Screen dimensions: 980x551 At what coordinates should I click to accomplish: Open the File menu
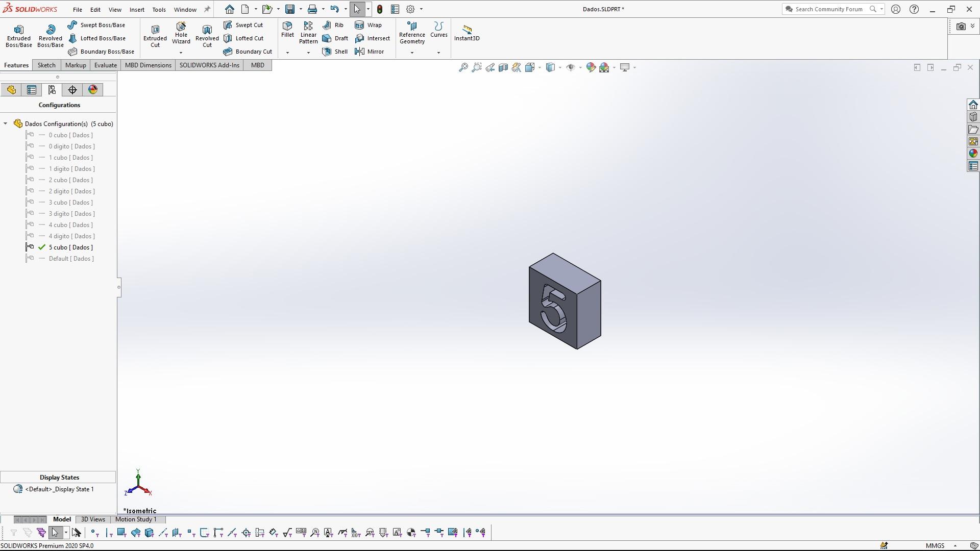(x=78, y=9)
